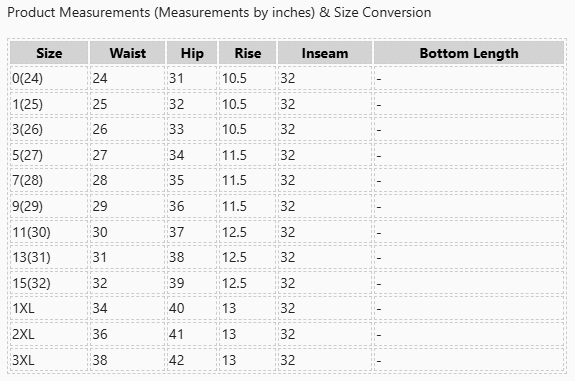Select the 1(25) size cell
Image resolution: width=575 pixels, height=381 pixels.
point(49,104)
